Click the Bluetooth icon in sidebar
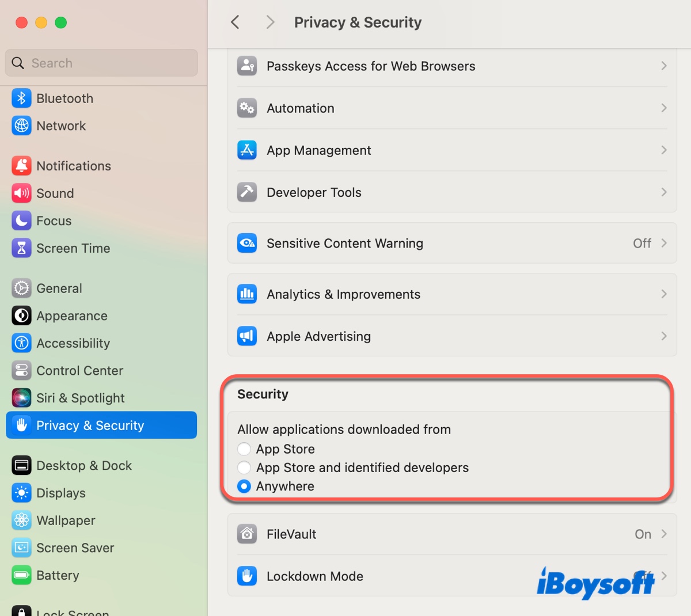The height and width of the screenshot is (616, 691). pyautogui.click(x=21, y=98)
